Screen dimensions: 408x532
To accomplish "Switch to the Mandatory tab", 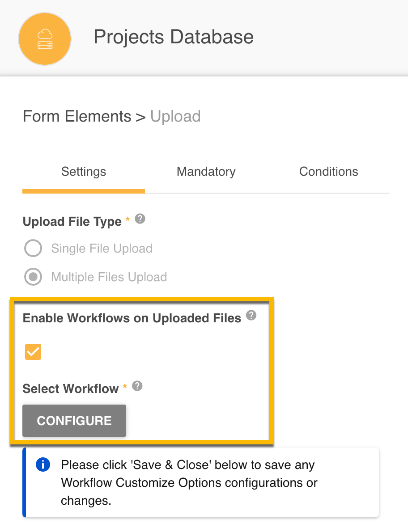I will pyautogui.click(x=206, y=172).
